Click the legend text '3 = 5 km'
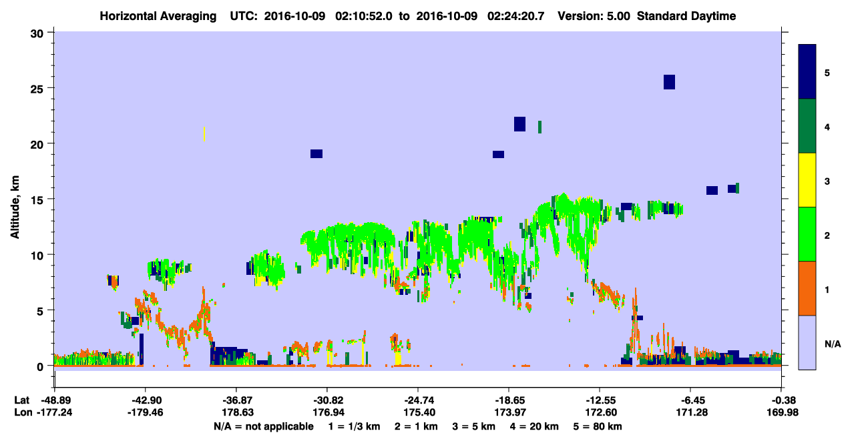868x445 pixels. click(x=473, y=426)
